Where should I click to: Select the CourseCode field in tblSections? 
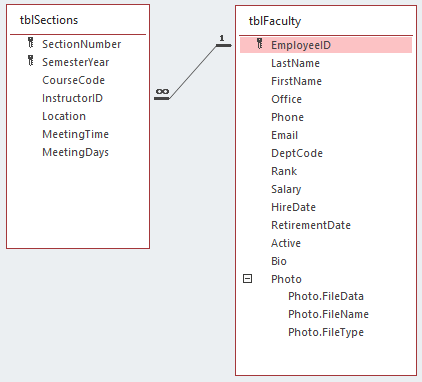click(74, 80)
